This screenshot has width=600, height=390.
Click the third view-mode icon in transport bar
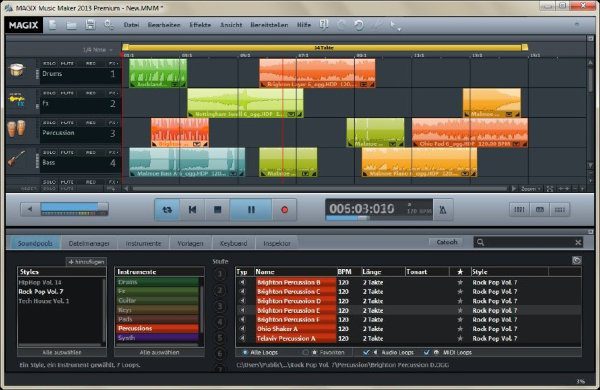(560, 210)
